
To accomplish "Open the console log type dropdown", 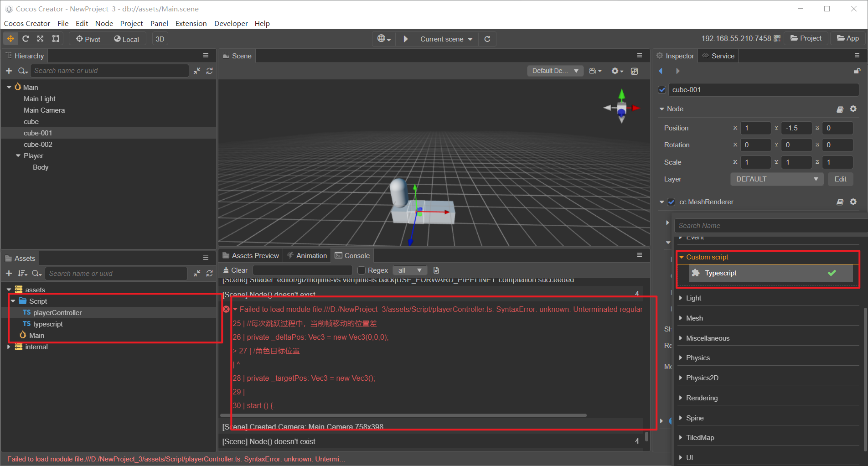I will pos(409,270).
